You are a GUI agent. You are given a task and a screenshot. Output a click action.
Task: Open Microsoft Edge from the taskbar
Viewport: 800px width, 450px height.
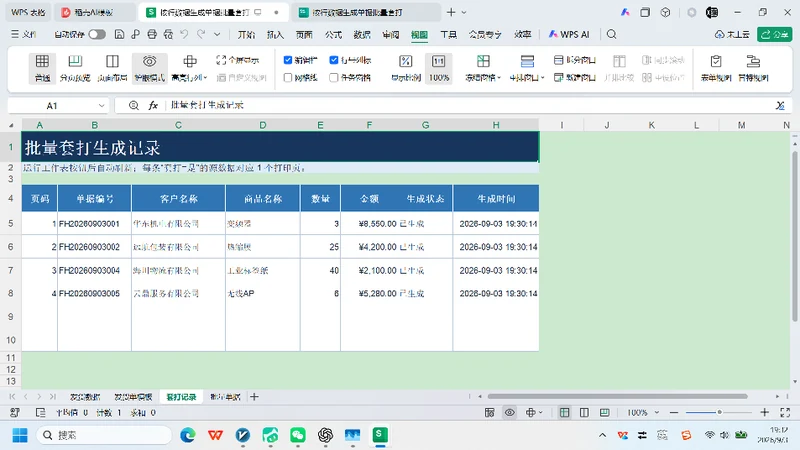[x=188, y=435]
